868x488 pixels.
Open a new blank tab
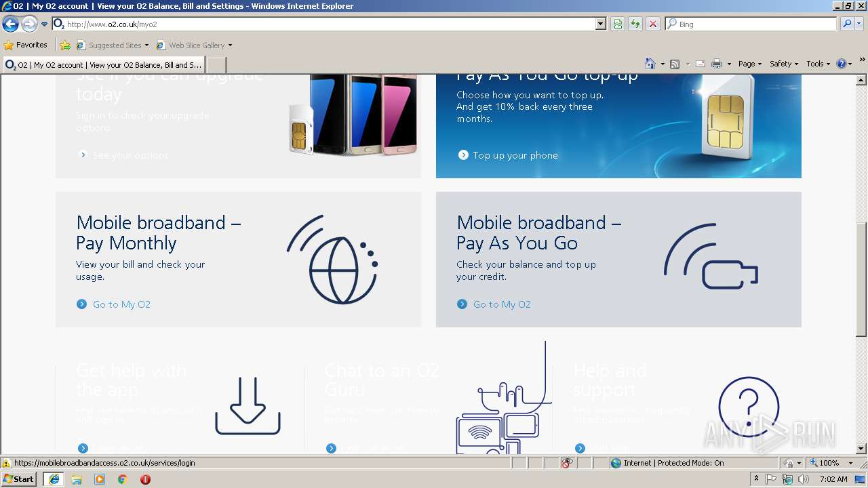[216, 65]
